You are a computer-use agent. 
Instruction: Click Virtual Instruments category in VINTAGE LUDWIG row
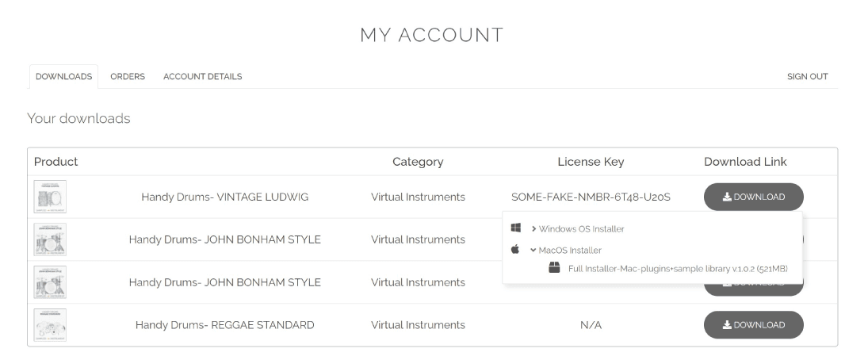point(418,197)
